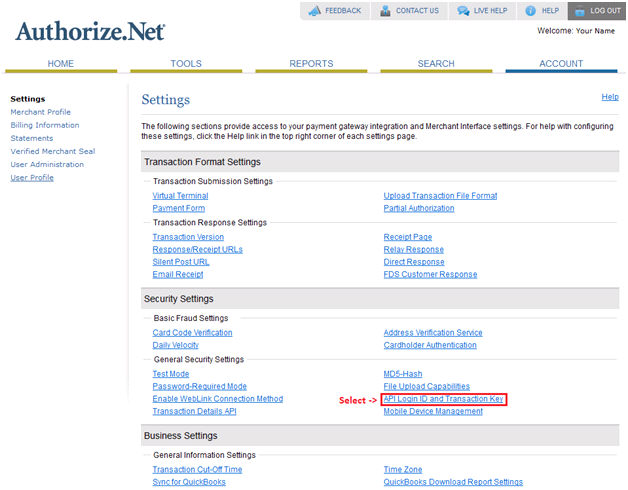
Task: Open User Profile in sidebar
Action: (x=32, y=177)
